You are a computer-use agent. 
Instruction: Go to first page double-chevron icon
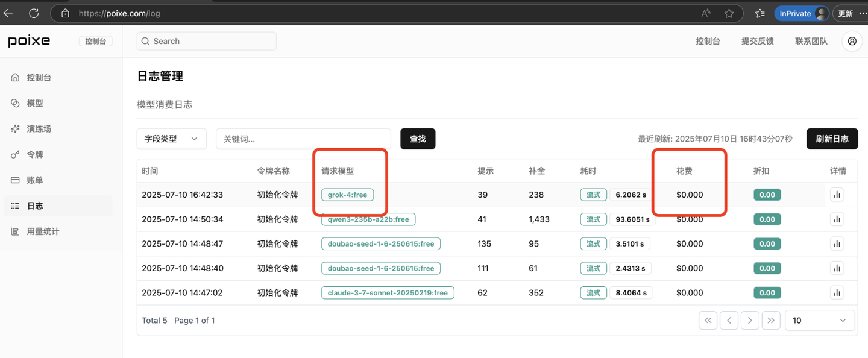708,321
